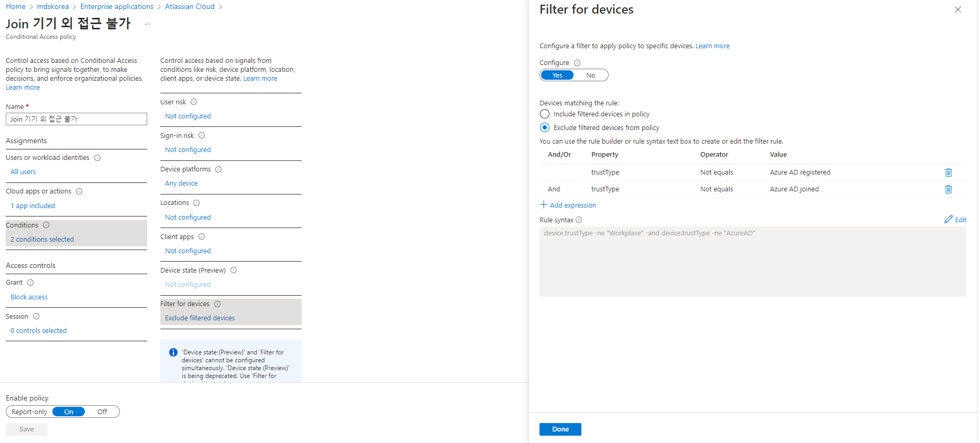
Task: Open the Any device platforms setting
Action: click(x=181, y=183)
